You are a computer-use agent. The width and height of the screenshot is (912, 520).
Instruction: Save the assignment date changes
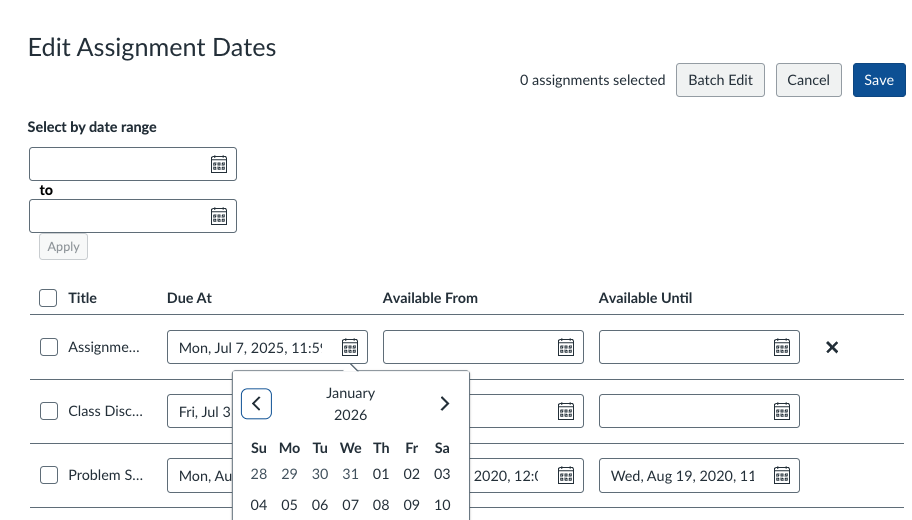coord(879,80)
